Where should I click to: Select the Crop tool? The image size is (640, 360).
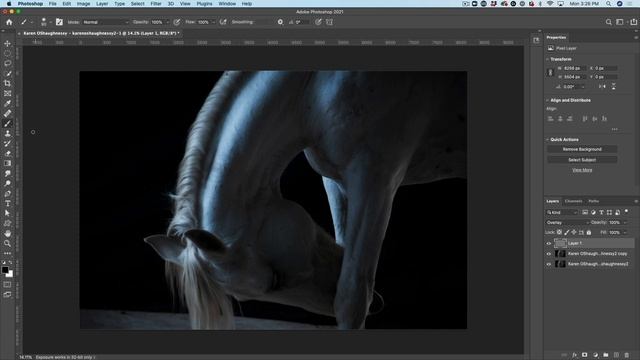click(x=7, y=83)
